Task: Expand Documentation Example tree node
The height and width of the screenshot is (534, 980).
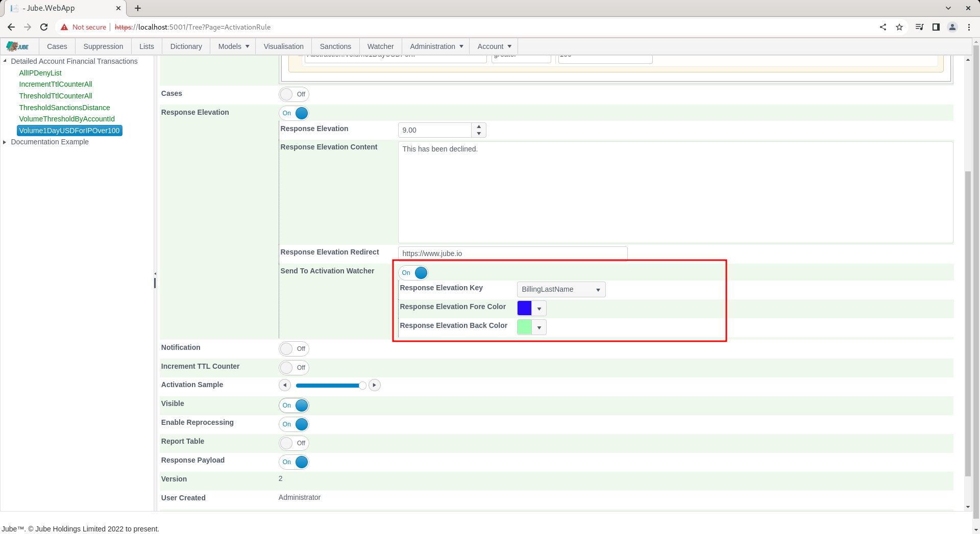Action: pos(5,142)
